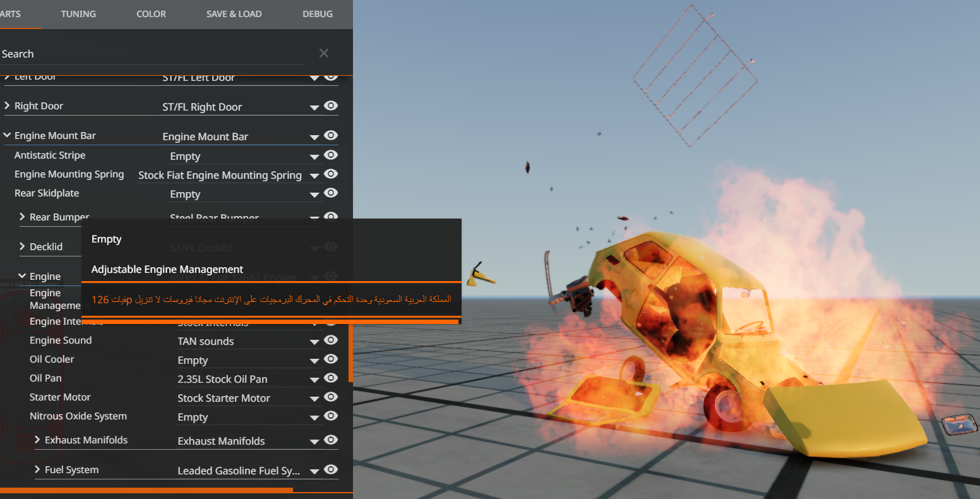Hide the Oil Pan using eye icon
This screenshot has width=980, height=499.
[331, 378]
